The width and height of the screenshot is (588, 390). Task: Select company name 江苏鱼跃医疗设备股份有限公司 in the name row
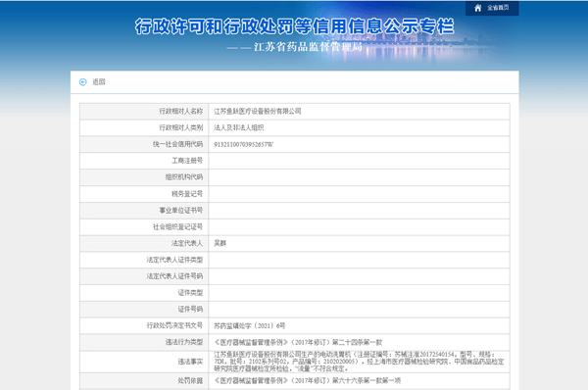pos(258,112)
